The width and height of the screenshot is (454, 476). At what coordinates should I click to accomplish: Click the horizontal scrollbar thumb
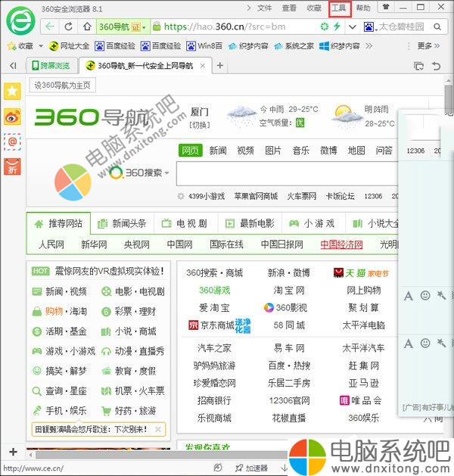(162, 455)
